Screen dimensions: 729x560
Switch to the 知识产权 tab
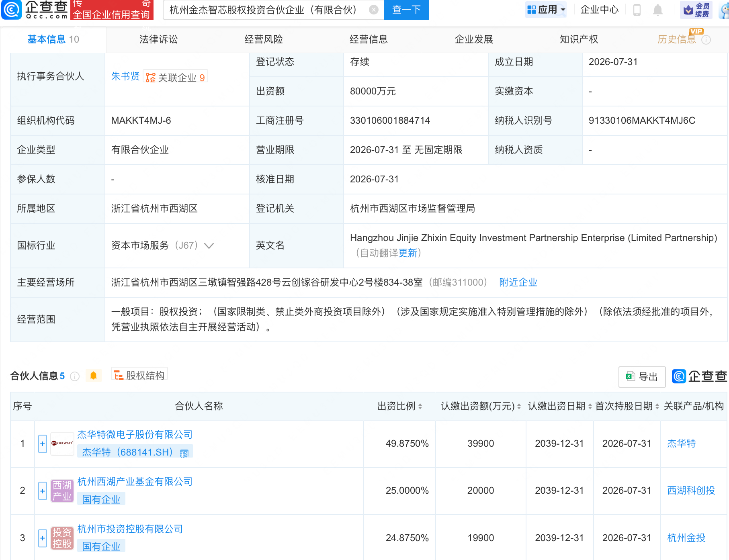pos(579,39)
